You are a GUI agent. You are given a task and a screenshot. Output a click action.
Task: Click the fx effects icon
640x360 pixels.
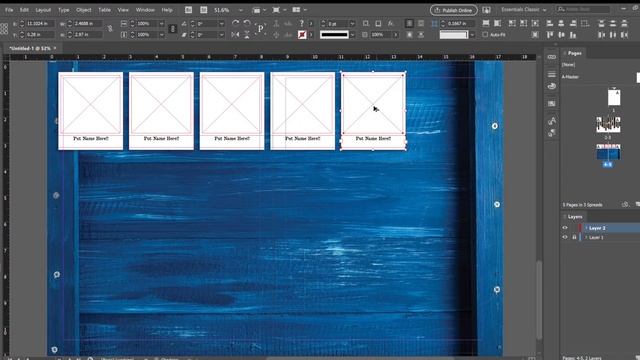[x=391, y=24]
